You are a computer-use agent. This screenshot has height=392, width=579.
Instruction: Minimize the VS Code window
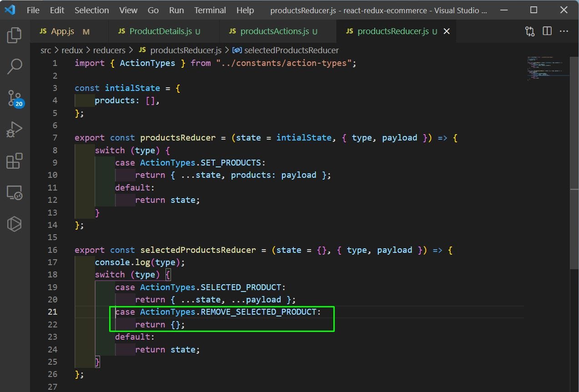[503, 10]
